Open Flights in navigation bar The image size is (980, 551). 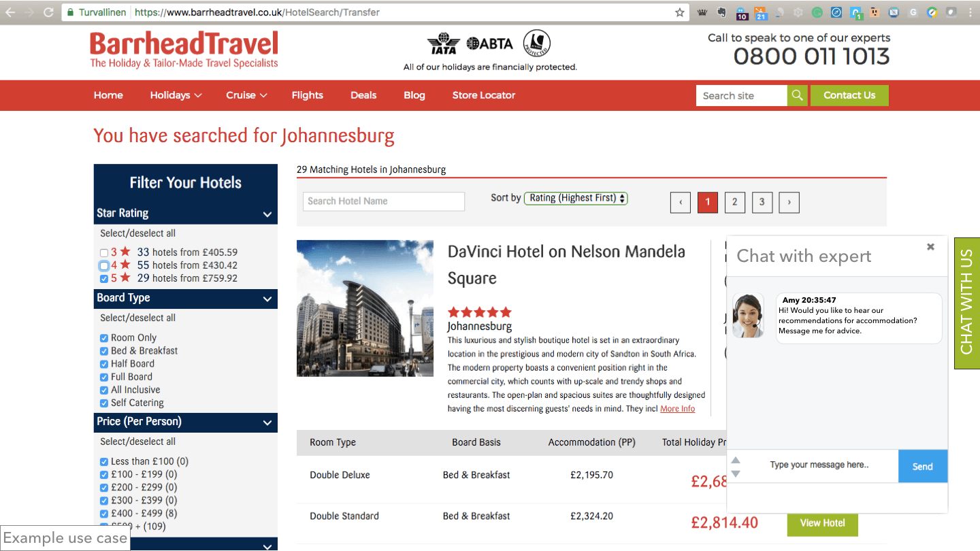click(x=307, y=95)
